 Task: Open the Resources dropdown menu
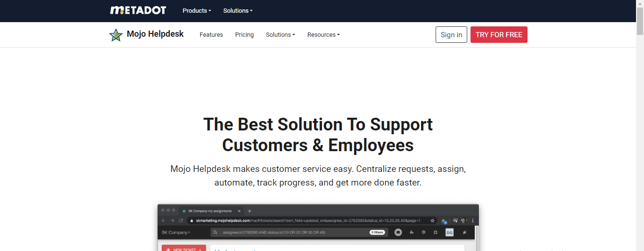click(323, 35)
